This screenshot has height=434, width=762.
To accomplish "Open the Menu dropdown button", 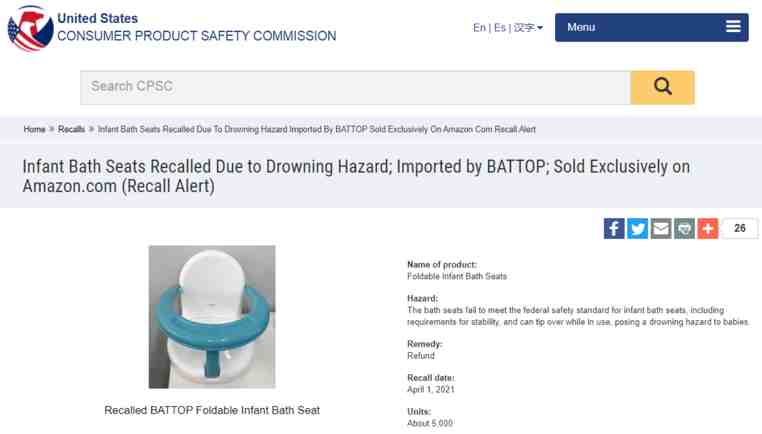I will coord(652,27).
